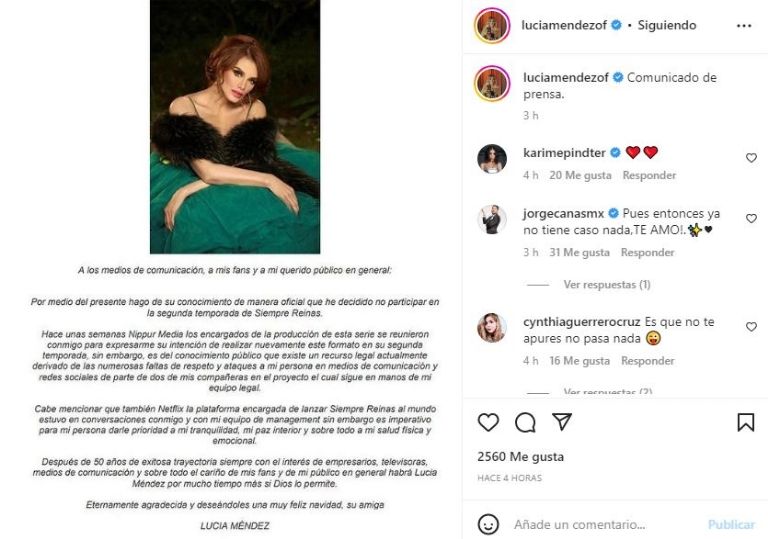Click the 'Siguiendo' following button
Viewport: 768px width, 539px height.
tap(668, 25)
